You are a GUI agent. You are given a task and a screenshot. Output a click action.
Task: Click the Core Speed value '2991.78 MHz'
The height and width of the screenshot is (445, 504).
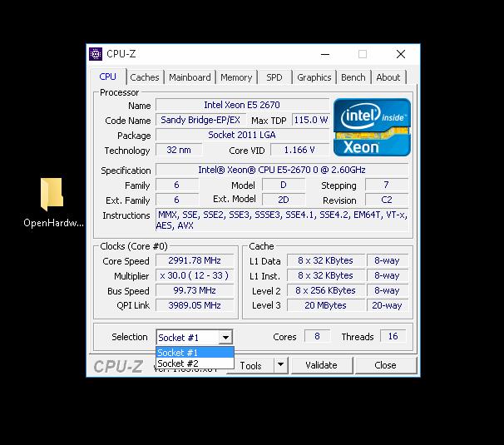pyautogui.click(x=195, y=260)
